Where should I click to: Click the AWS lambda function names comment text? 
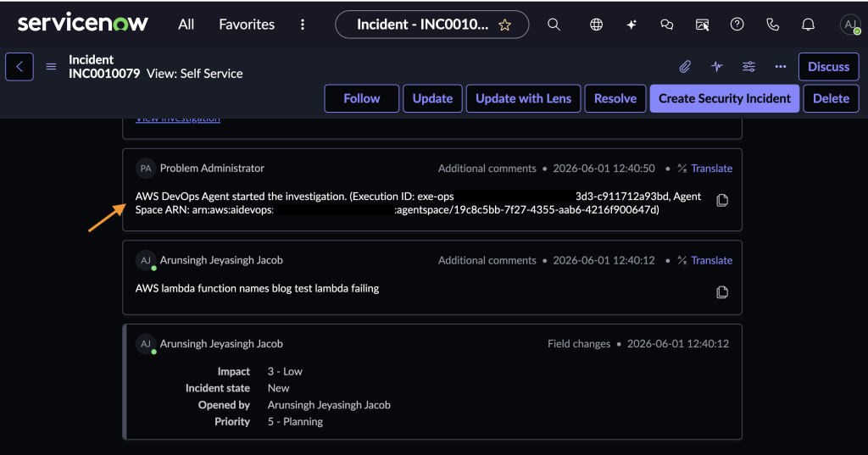[257, 288]
